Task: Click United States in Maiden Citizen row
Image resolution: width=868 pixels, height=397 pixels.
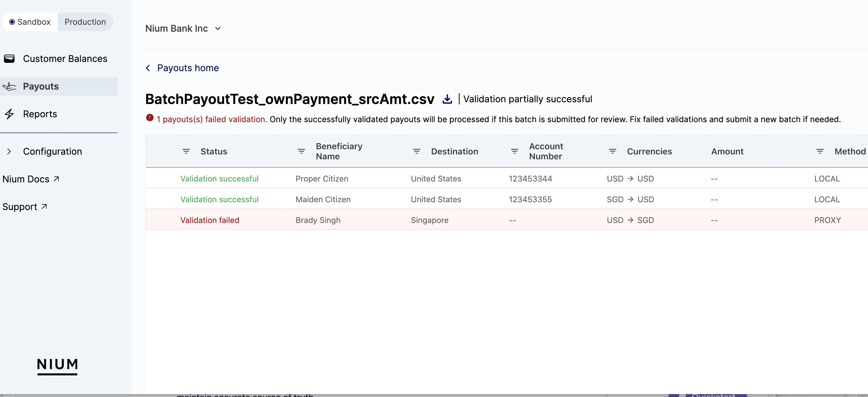Action: (436, 200)
